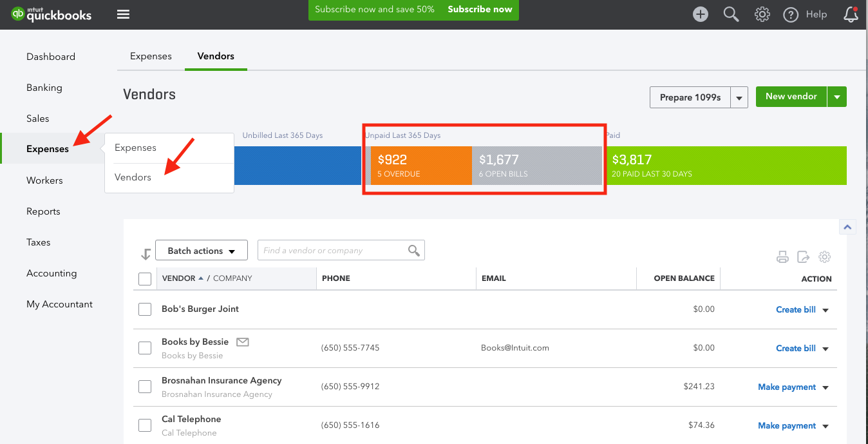Go to Dashboard in the sidebar

[51, 57]
